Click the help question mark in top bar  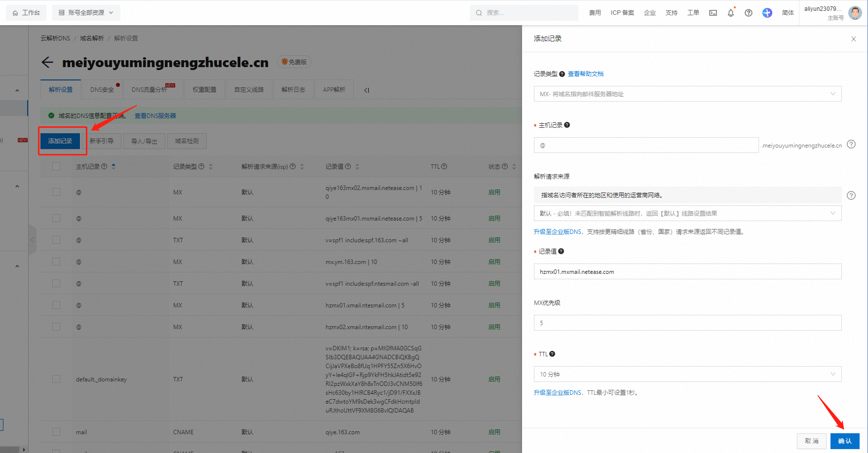click(x=749, y=13)
